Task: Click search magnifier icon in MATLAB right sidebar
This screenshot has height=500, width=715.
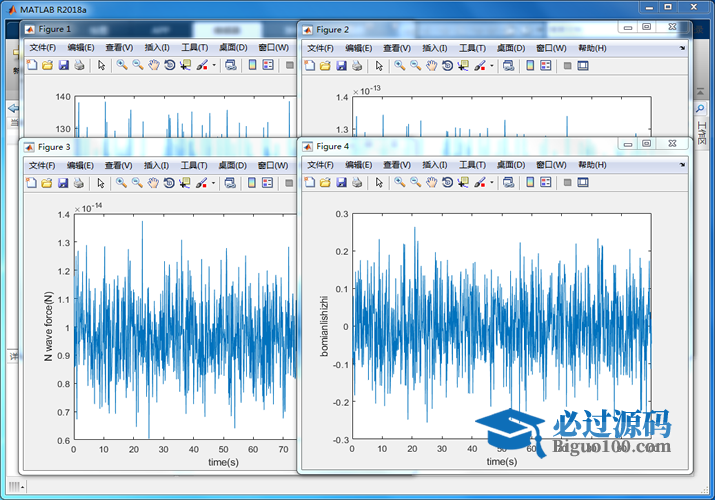Action: [x=700, y=108]
